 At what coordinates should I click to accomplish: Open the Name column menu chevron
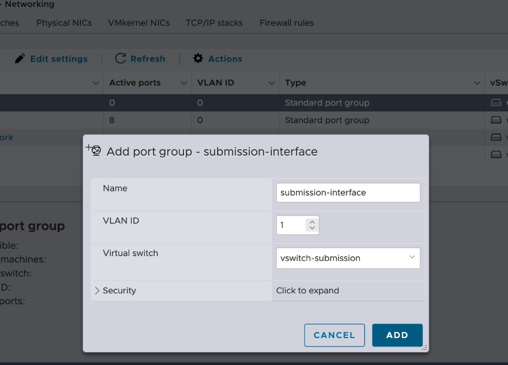tap(96, 83)
